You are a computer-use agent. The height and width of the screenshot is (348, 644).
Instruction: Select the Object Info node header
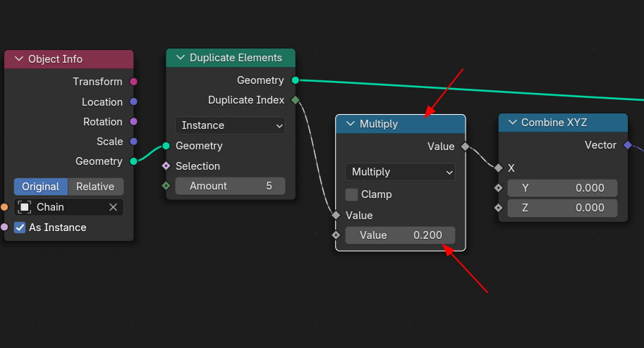68,59
